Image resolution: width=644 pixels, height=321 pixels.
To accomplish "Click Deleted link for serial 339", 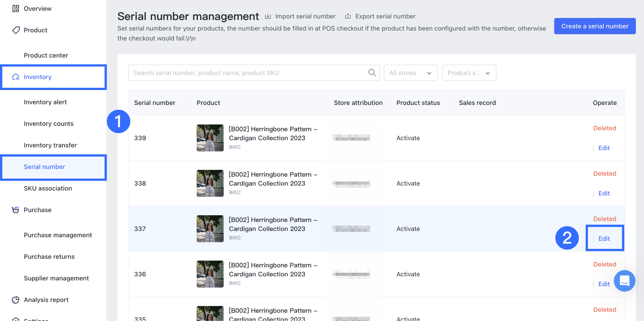I will click(604, 128).
